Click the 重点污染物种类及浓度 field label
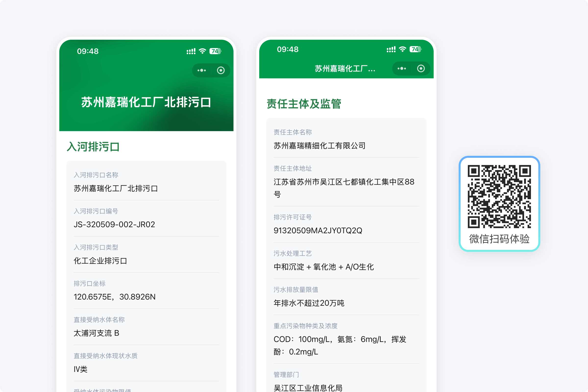 [x=306, y=326]
